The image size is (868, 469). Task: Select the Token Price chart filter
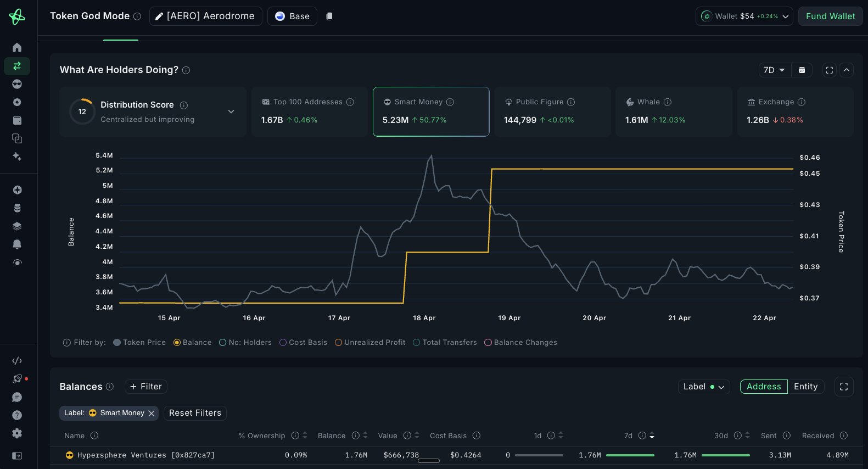point(139,343)
